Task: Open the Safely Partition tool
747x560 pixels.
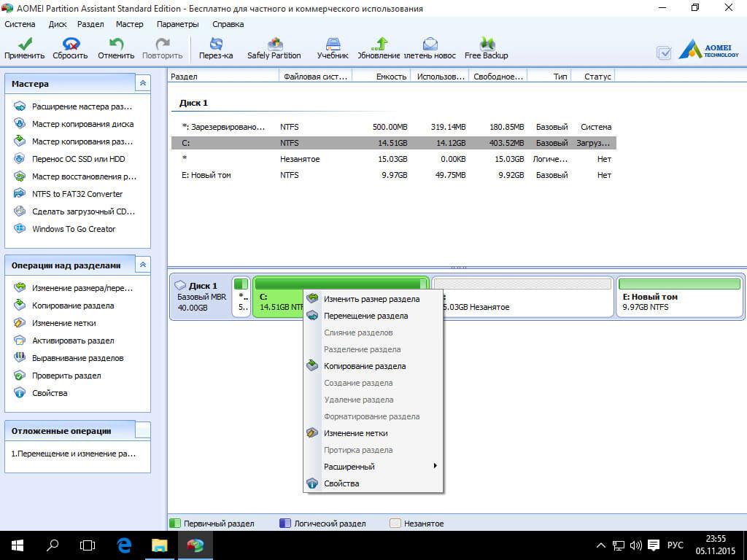Action: (x=274, y=48)
